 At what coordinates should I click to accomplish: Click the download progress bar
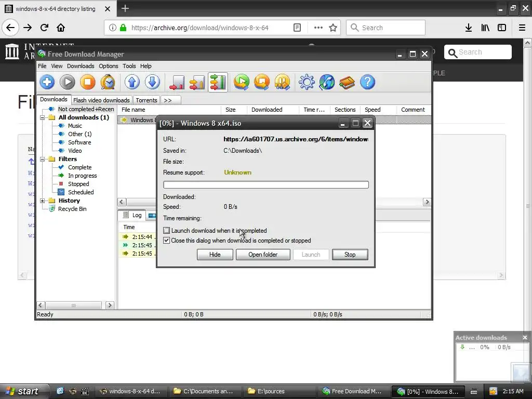[265, 184]
